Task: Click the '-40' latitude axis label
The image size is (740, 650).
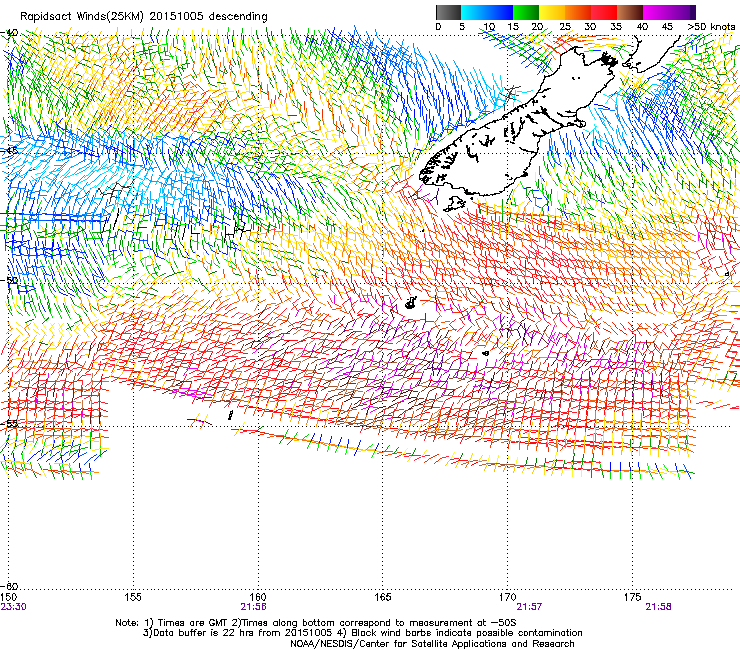Action: pyautogui.click(x=10, y=33)
